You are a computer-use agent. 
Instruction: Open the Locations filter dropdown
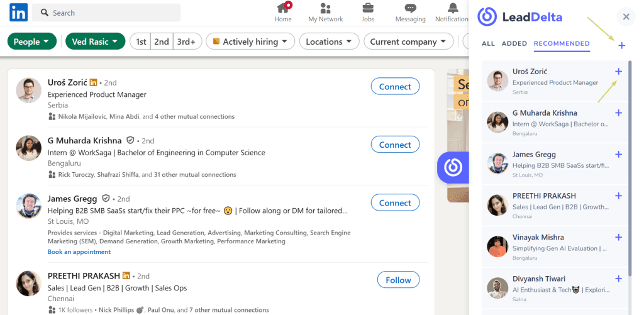[x=330, y=41]
